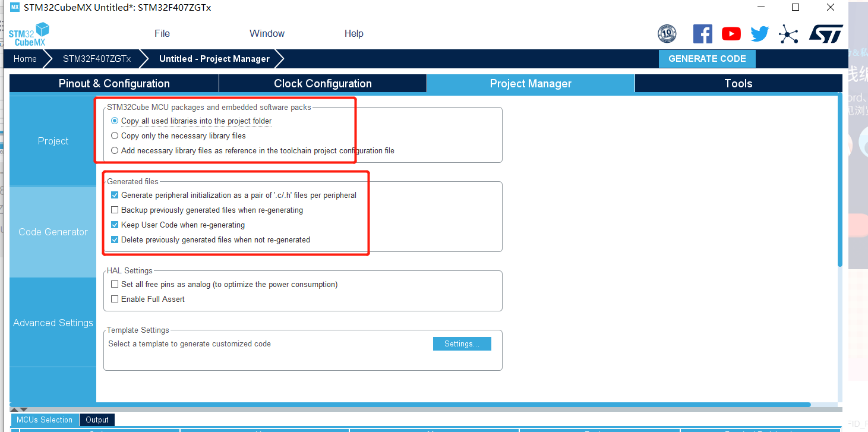
Task: Enable Full Assert checkbox
Action: 115,299
